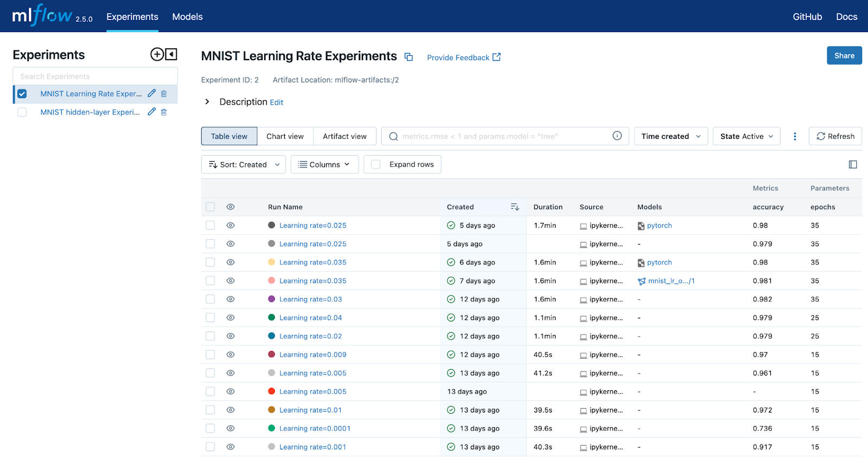This screenshot has width=868, height=463.
Task: Collapse the experiments sidebar panel
Action: (171, 54)
